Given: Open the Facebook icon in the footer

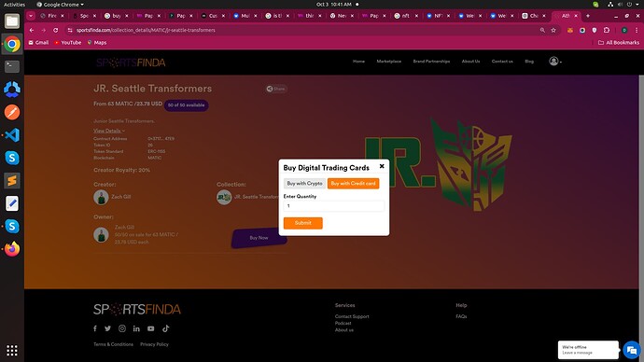Looking at the screenshot, I should 95,328.
